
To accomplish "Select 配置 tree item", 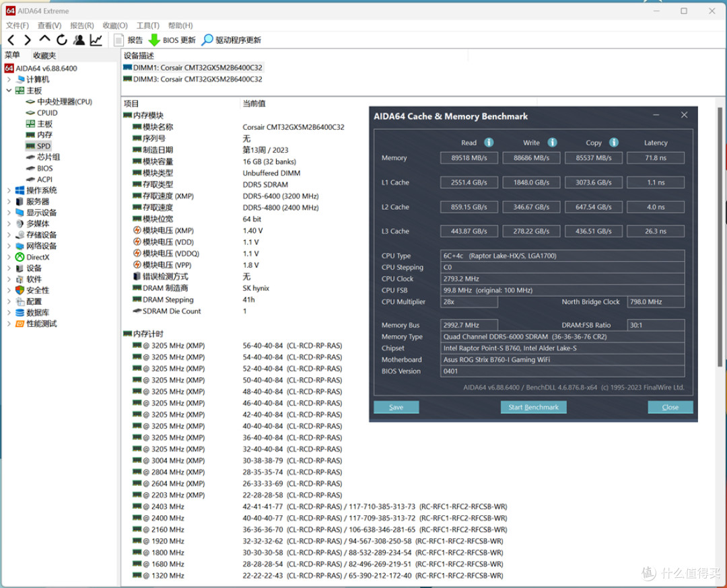I will tap(29, 301).
